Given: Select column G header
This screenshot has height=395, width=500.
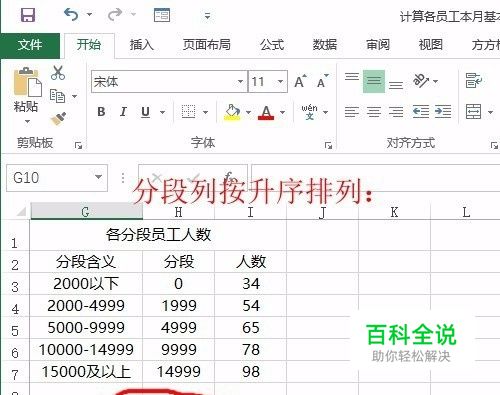Looking at the screenshot, I should (x=87, y=211).
